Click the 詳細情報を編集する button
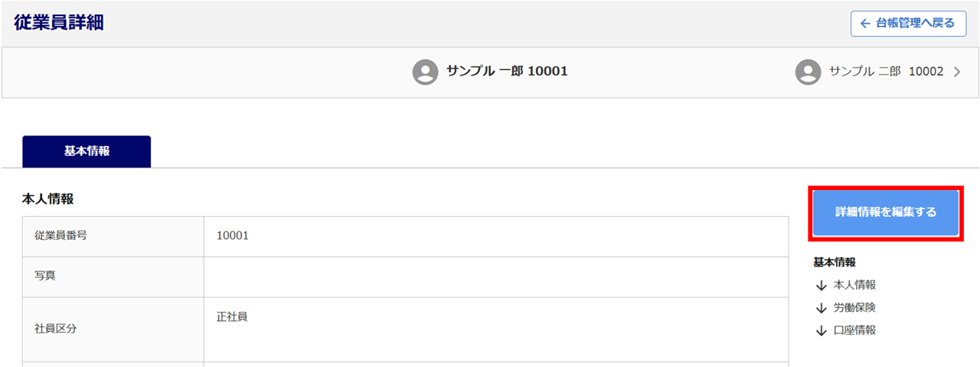Screen dimensions: 980x367 click(x=886, y=212)
